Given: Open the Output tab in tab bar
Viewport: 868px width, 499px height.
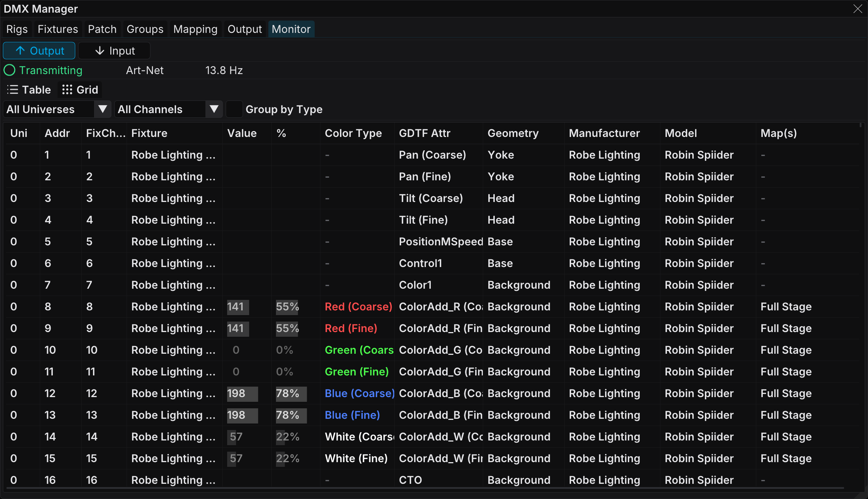Looking at the screenshot, I should [245, 29].
